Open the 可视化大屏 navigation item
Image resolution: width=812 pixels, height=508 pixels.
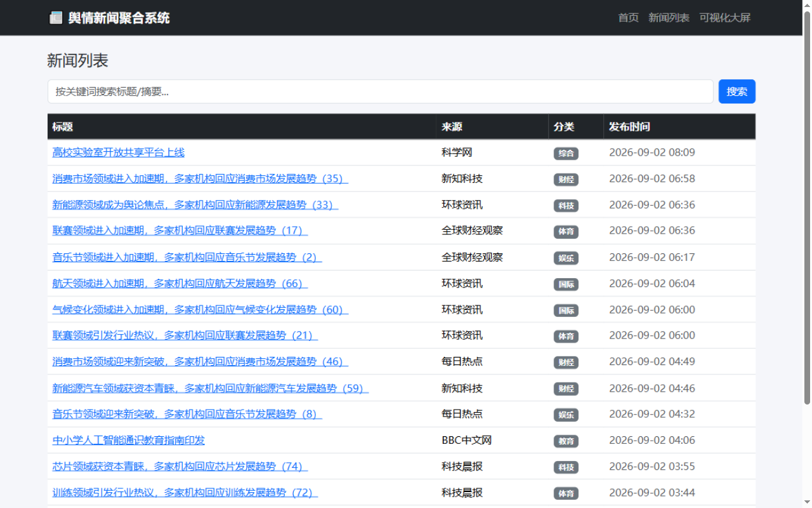[x=725, y=18]
